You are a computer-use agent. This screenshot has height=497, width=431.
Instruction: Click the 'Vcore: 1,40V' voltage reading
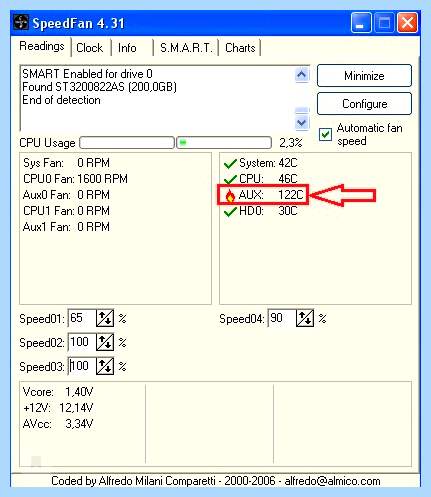click(x=58, y=392)
